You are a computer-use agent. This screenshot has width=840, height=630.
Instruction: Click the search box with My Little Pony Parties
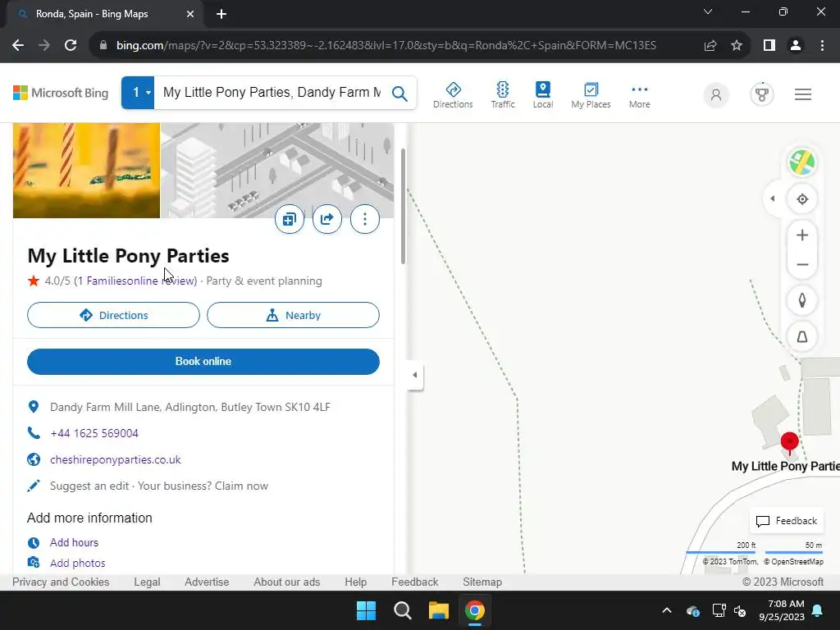272,93
